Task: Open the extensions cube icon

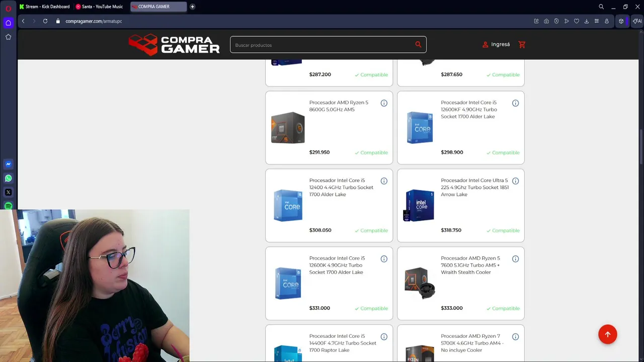Action: point(621,21)
